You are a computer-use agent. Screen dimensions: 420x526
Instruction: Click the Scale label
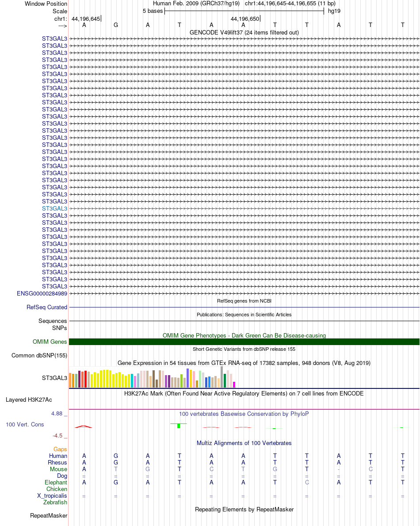point(60,12)
